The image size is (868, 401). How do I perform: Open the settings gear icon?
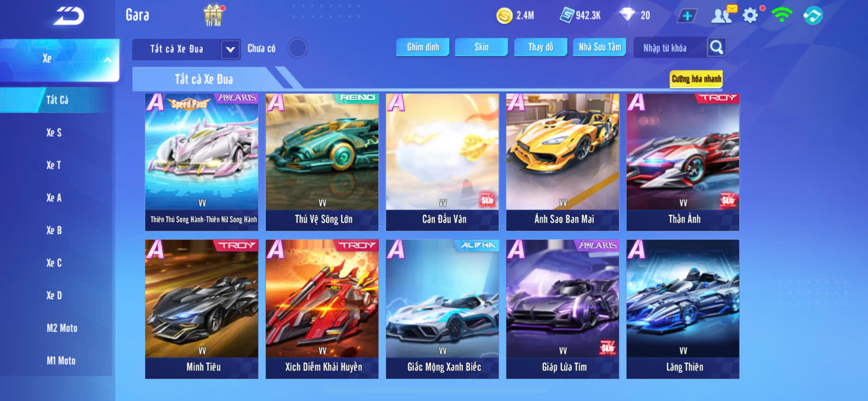(x=750, y=15)
